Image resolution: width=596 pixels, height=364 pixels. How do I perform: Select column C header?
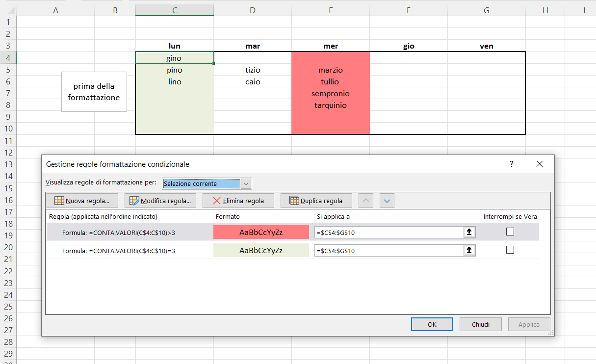click(x=175, y=10)
